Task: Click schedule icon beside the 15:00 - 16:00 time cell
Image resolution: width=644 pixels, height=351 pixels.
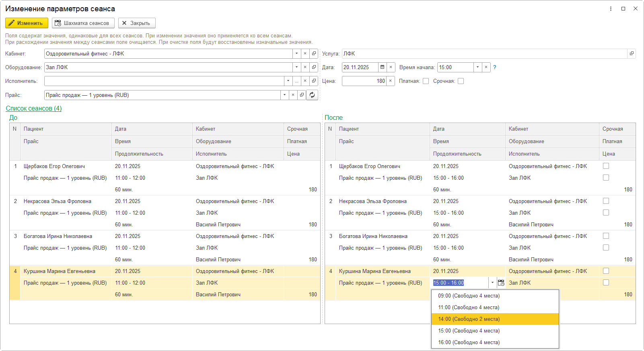Action: pyautogui.click(x=501, y=283)
